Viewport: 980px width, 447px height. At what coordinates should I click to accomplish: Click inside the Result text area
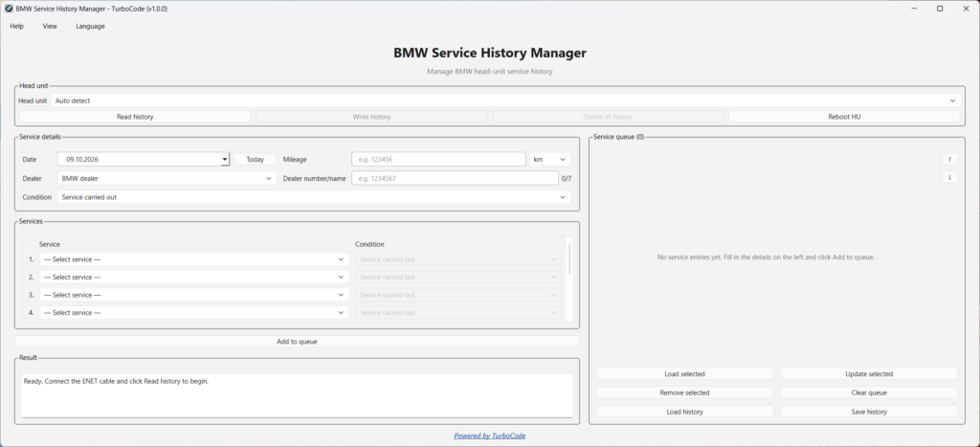tap(297, 395)
